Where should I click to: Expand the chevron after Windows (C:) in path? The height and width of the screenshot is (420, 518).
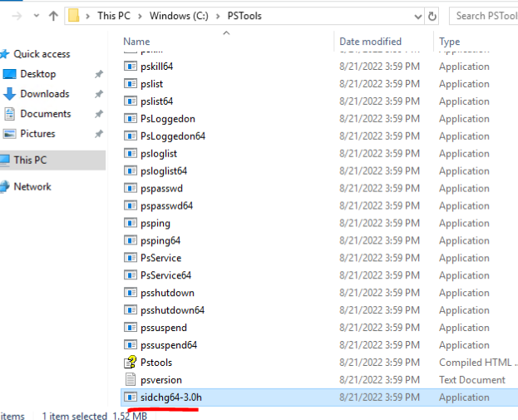point(218,16)
